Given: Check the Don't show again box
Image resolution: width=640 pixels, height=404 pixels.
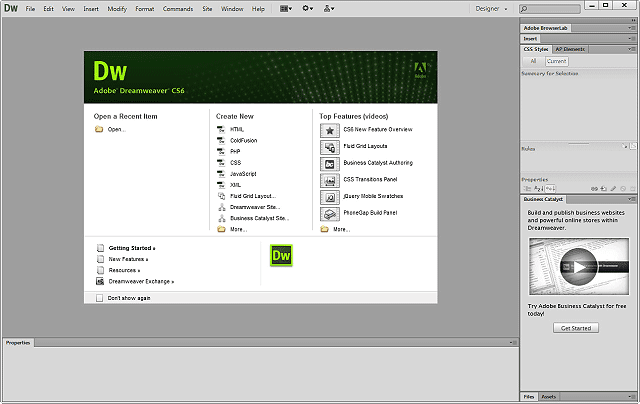Looking at the screenshot, I should coord(99,298).
